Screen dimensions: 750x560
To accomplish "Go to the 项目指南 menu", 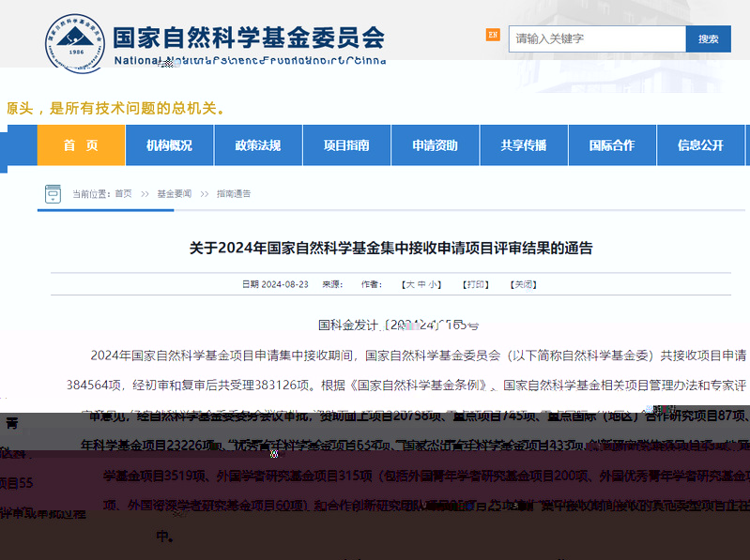I will [346, 145].
